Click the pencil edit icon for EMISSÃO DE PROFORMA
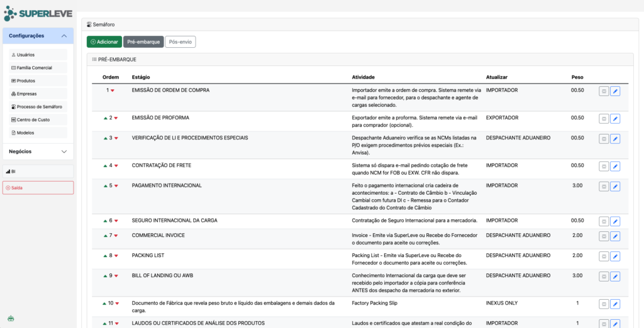644x328 pixels. click(x=615, y=119)
